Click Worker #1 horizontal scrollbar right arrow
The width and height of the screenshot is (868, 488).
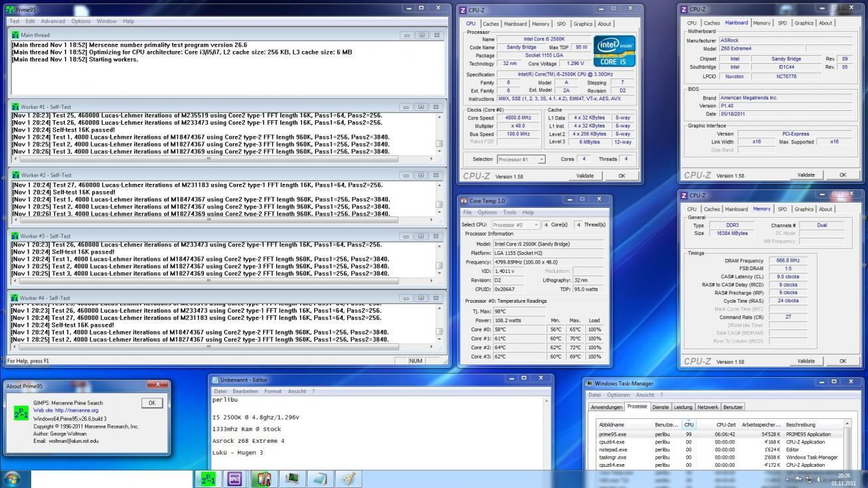432,159
